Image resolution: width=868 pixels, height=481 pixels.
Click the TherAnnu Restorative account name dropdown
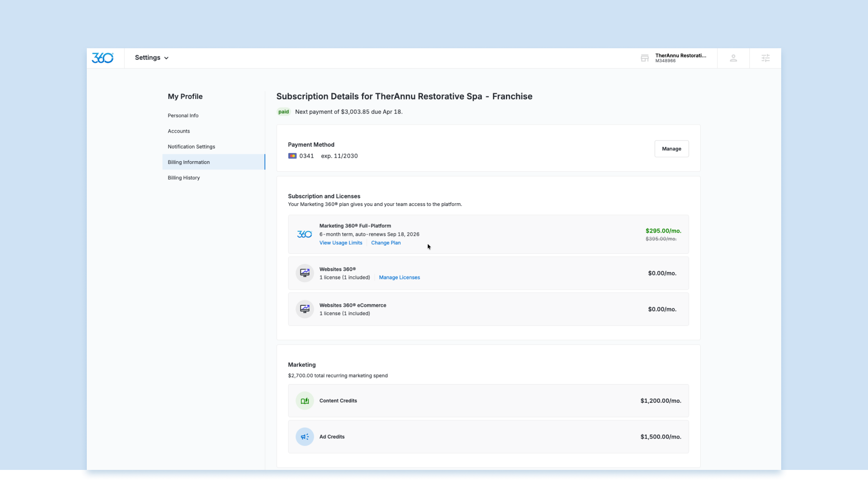pyautogui.click(x=681, y=58)
